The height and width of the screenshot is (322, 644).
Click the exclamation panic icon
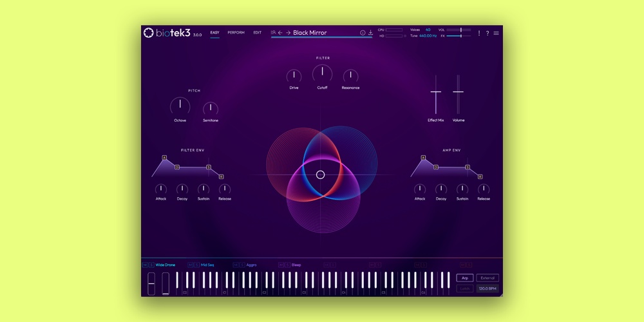[x=479, y=33]
